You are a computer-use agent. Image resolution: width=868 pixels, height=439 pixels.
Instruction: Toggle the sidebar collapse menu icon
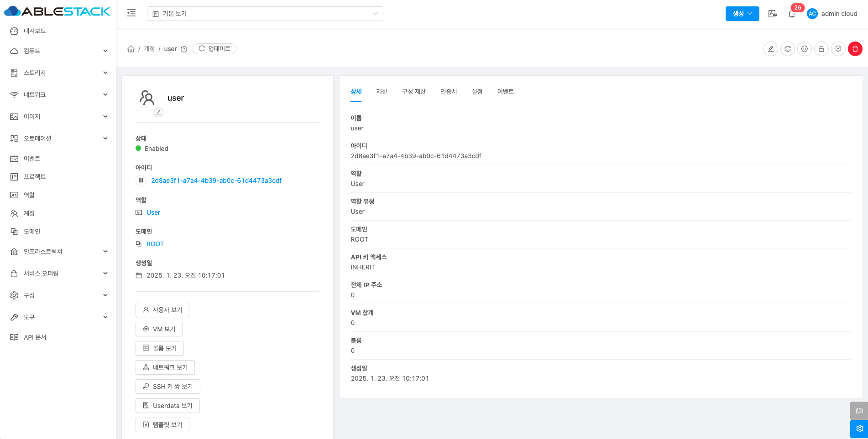click(x=131, y=13)
